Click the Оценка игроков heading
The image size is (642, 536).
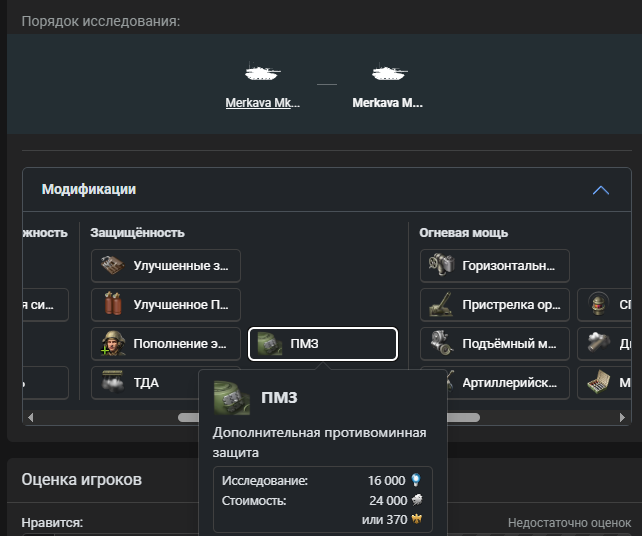tap(81, 479)
